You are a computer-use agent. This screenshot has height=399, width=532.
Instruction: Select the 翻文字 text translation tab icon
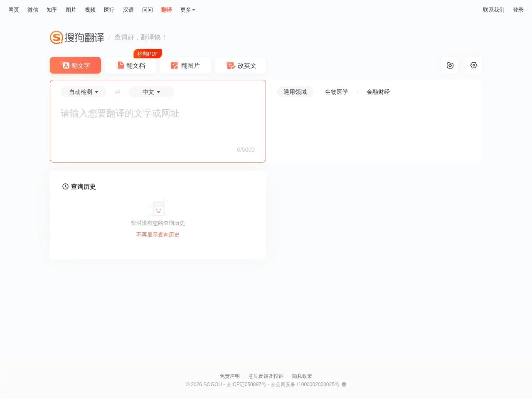66,65
